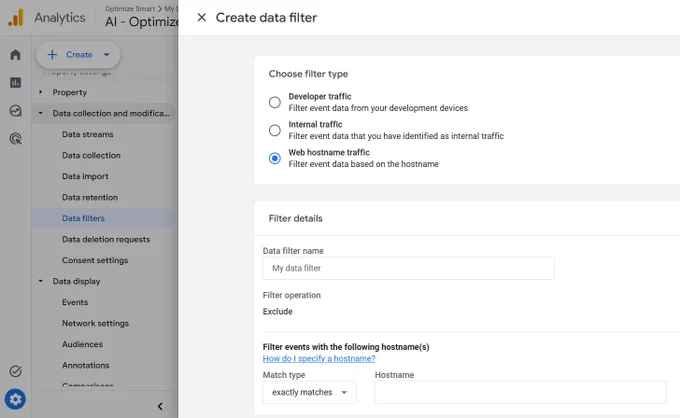
Task: Open the Match type dropdown
Action: pos(310,392)
